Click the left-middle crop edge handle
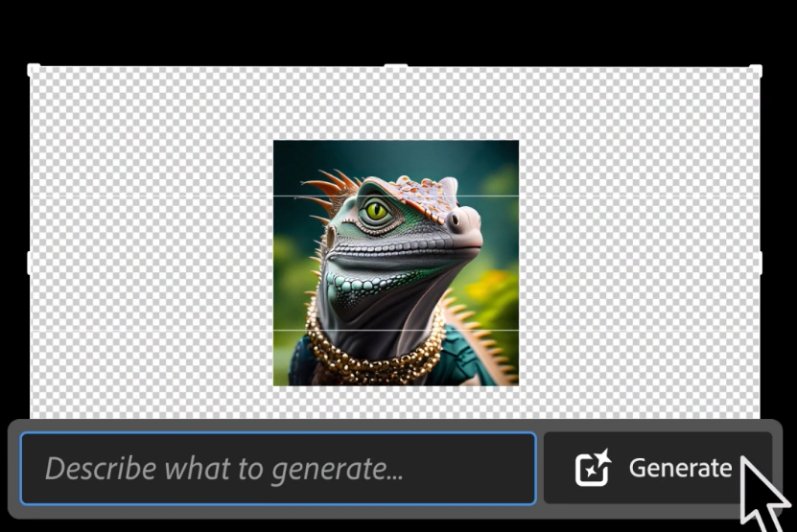797x532 pixels. pos(30,263)
